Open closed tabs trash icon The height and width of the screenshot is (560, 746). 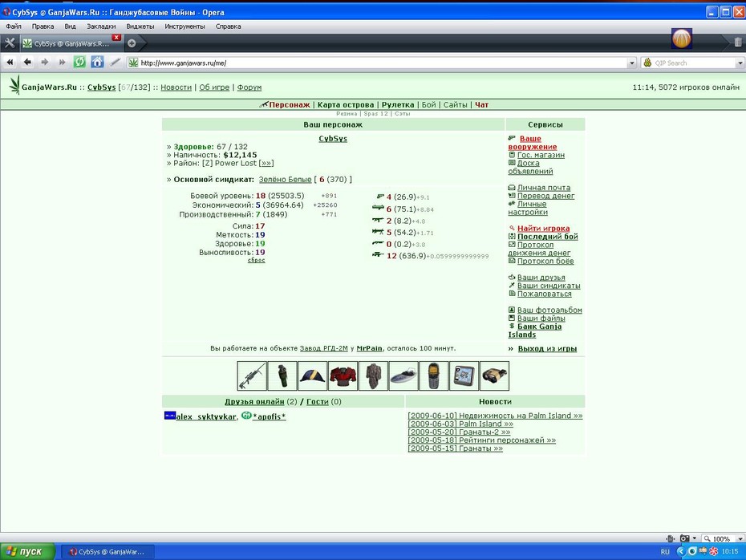tap(738, 43)
